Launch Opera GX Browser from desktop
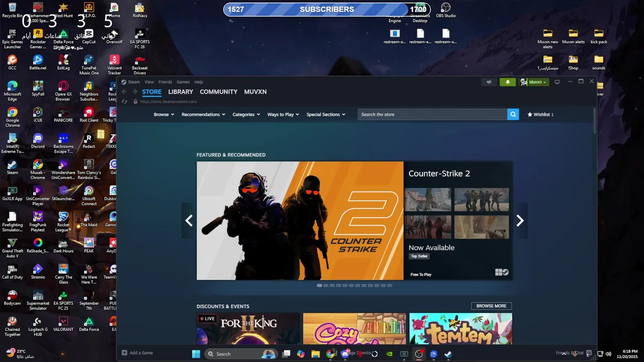 coord(63,91)
